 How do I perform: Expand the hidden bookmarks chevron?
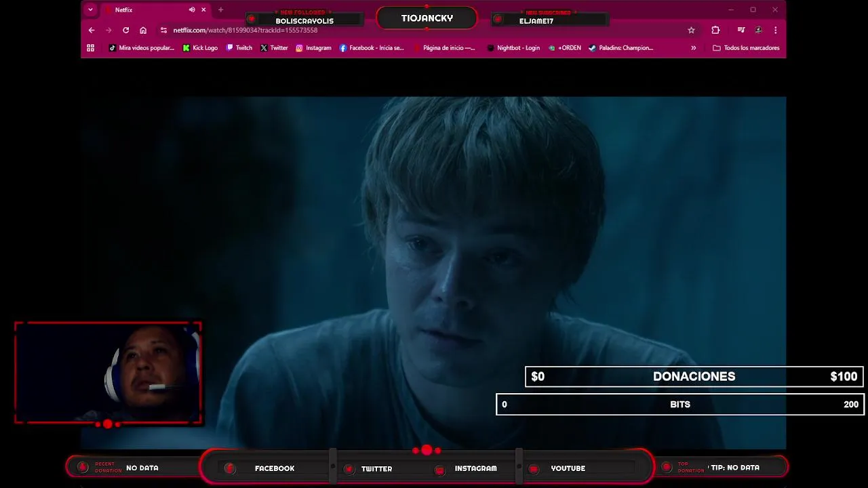point(693,48)
